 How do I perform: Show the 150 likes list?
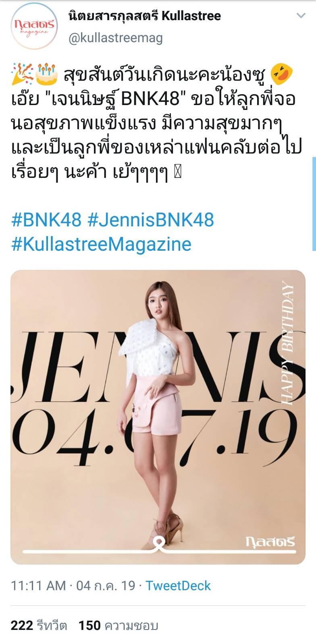[x=118, y=625]
